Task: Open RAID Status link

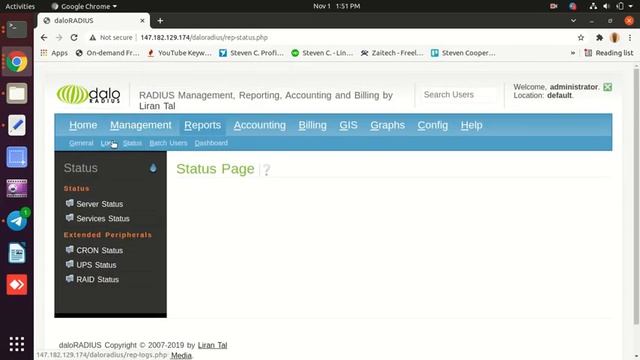Action: tap(98, 280)
